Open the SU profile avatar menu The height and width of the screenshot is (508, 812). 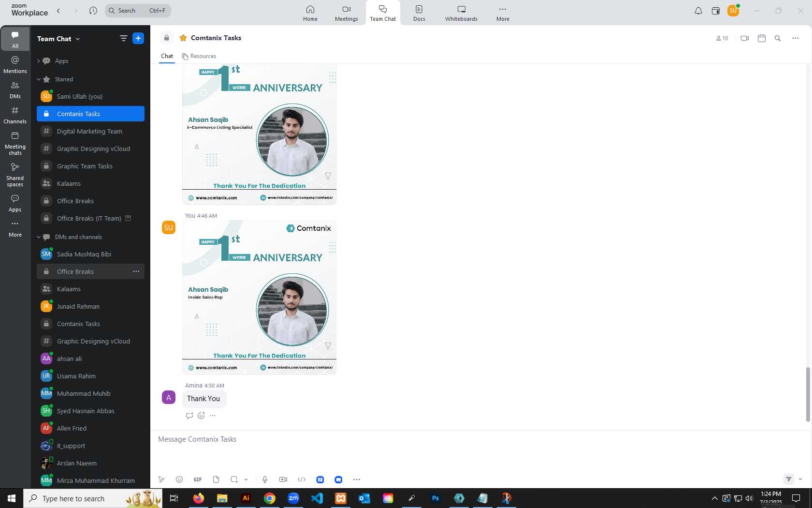[x=733, y=10]
